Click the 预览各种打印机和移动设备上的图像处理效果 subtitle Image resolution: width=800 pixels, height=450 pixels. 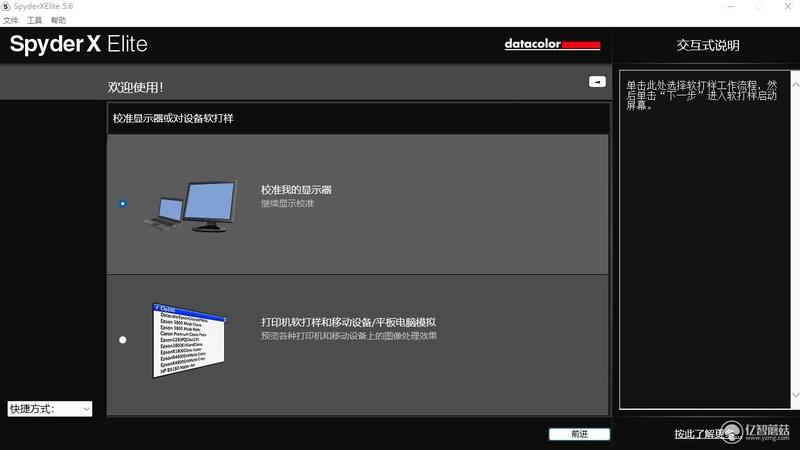(x=349, y=336)
